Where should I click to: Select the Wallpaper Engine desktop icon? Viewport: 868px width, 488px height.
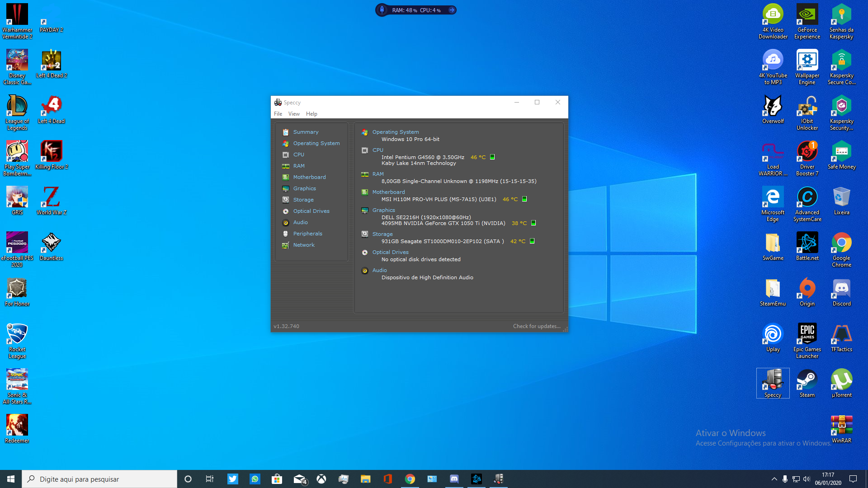pos(807,67)
